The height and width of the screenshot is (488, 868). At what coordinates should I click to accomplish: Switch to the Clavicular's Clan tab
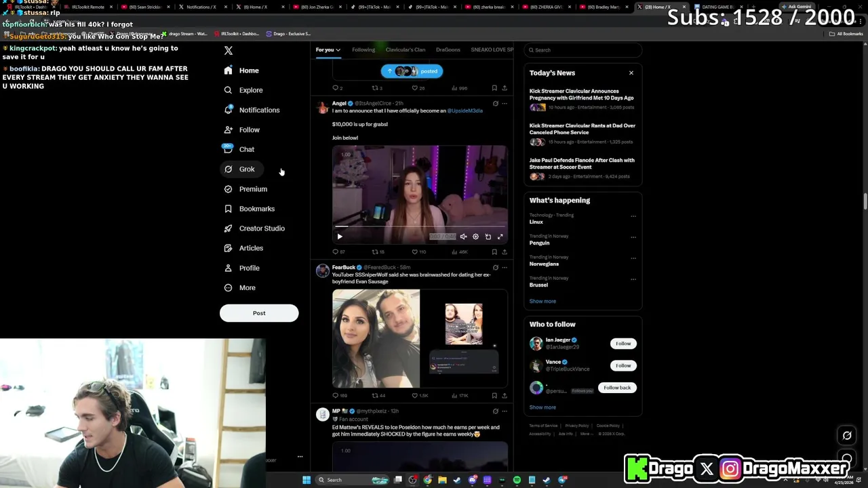[x=406, y=49]
